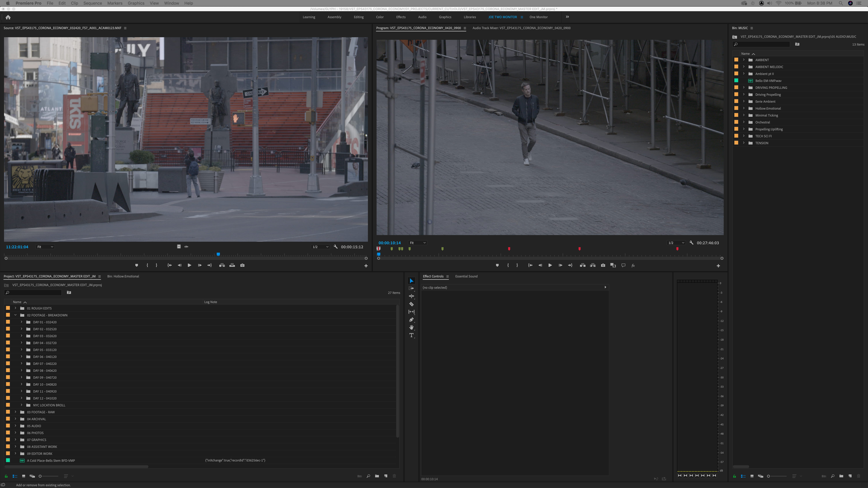Select Bello EM-VMP.wav audio file
Viewport: 868px width, 488px height.
click(x=768, y=81)
